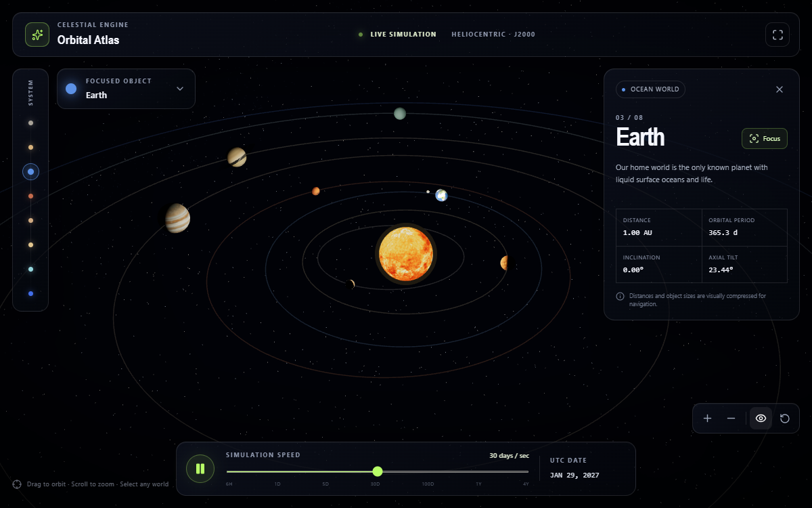Select the deep blue Neptune dot in system sidebar
This screenshot has height=508, width=812.
click(x=30, y=294)
